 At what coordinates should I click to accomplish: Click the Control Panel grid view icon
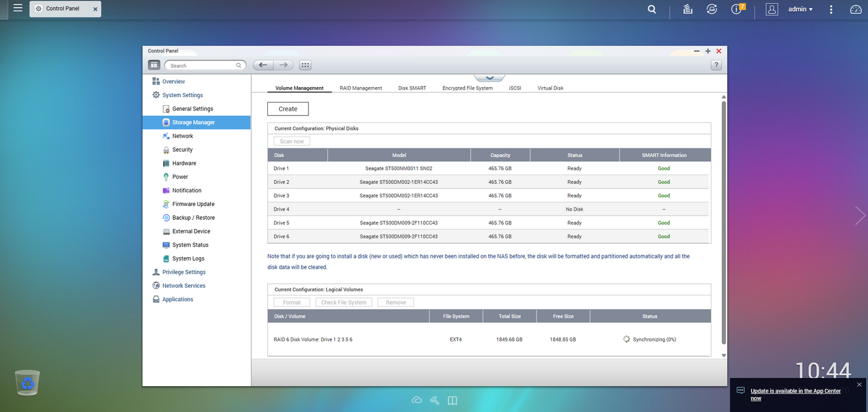pyautogui.click(x=305, y=65)
